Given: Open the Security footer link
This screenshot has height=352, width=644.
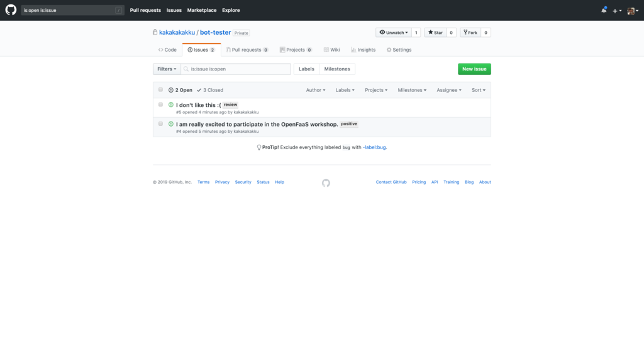Looking at the screenshot, I should coord(243,182).
